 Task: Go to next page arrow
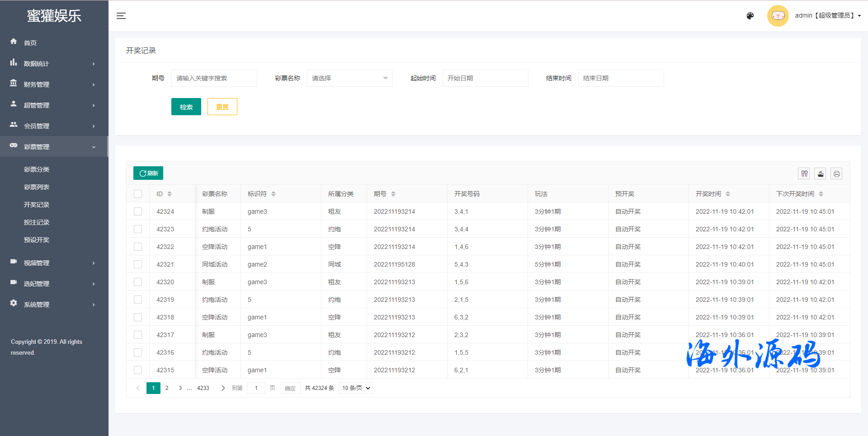tap(223, 388)
